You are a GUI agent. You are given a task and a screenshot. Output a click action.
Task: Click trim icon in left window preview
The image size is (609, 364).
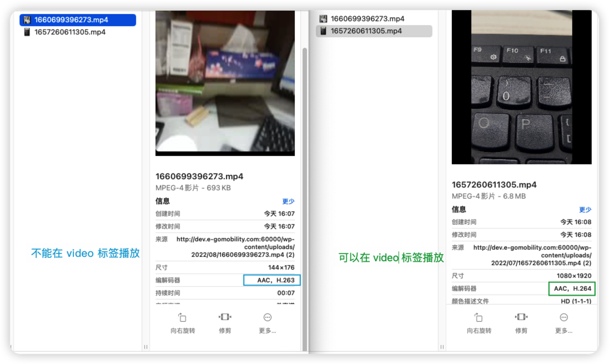coord(225,317)
